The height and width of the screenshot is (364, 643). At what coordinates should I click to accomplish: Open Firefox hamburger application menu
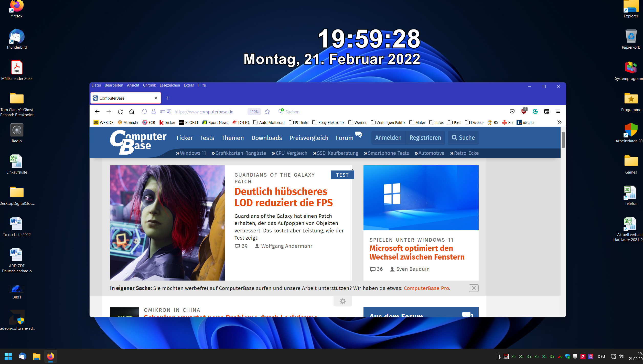click(x=558, y=111)
